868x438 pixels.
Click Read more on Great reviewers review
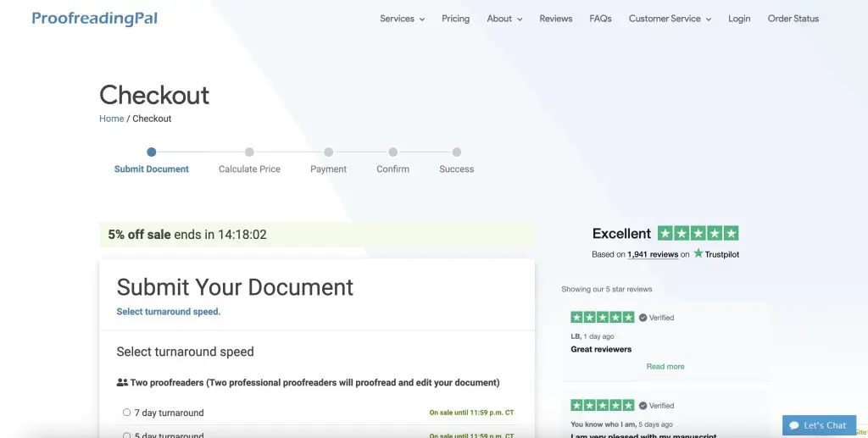point(665,367)
